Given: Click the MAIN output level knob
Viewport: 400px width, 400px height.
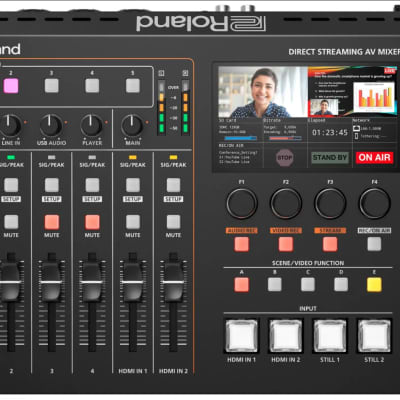Looking at the screenshot, I should (132, 126).
